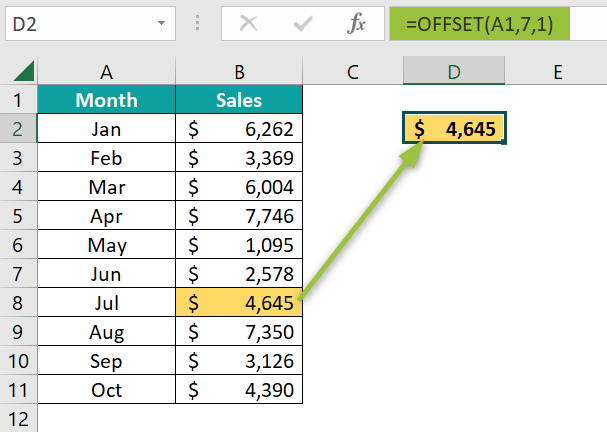This screenshot has height=432, width=607.
Task: Click the Month header cell
Action: tap(106, 100)
